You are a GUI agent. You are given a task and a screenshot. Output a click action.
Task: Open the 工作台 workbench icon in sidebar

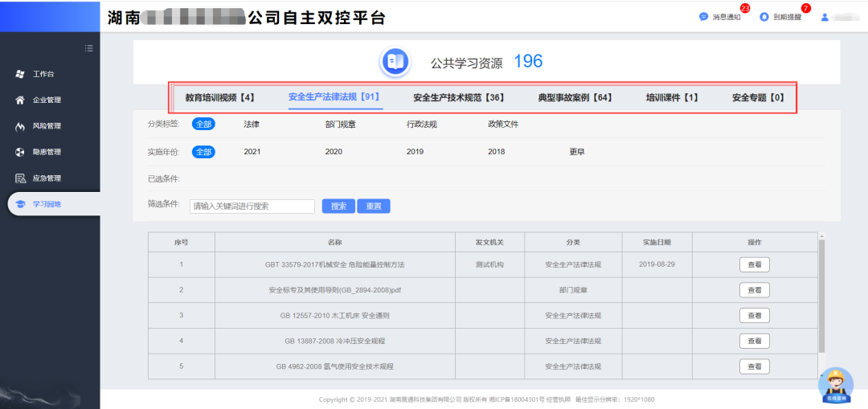20,74
